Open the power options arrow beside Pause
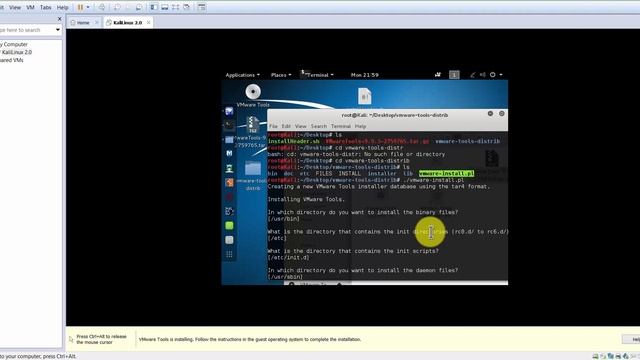The image size is (640, 360). (x=88, y=7)
